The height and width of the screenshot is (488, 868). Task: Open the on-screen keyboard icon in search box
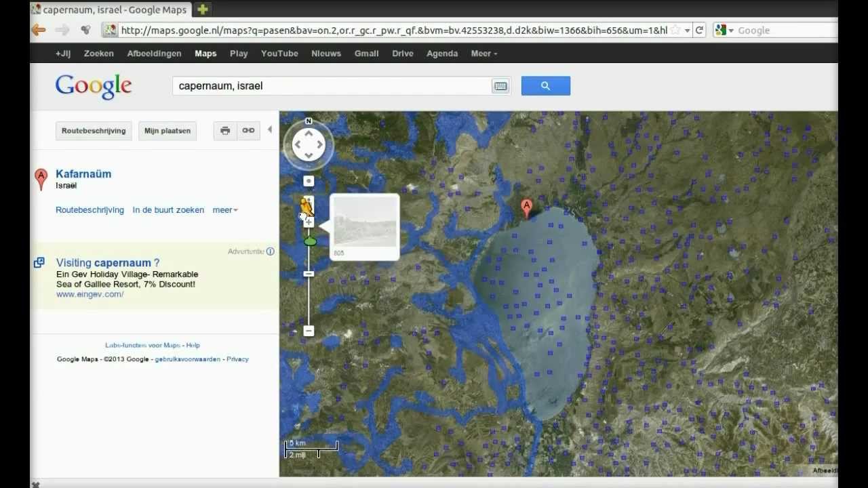500,86
